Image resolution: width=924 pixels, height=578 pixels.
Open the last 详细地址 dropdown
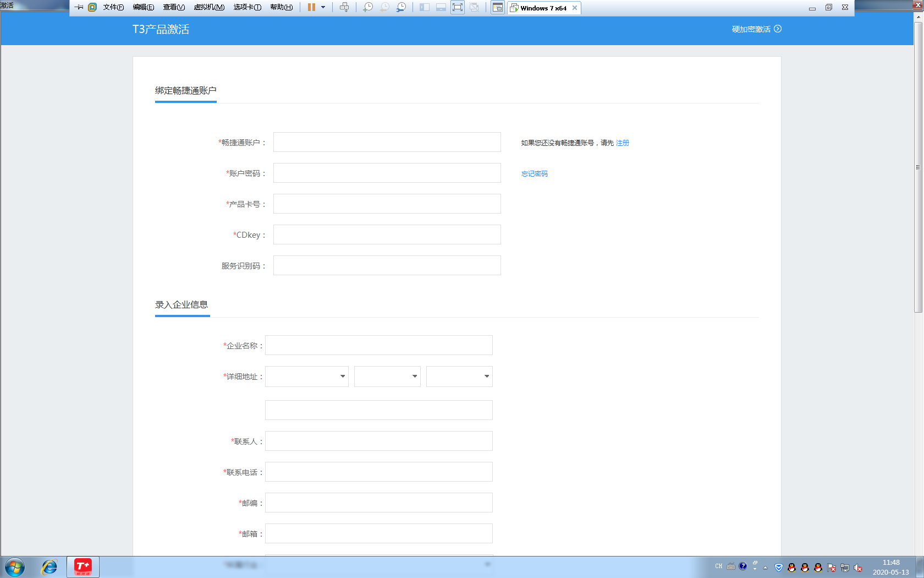point(459,377)
